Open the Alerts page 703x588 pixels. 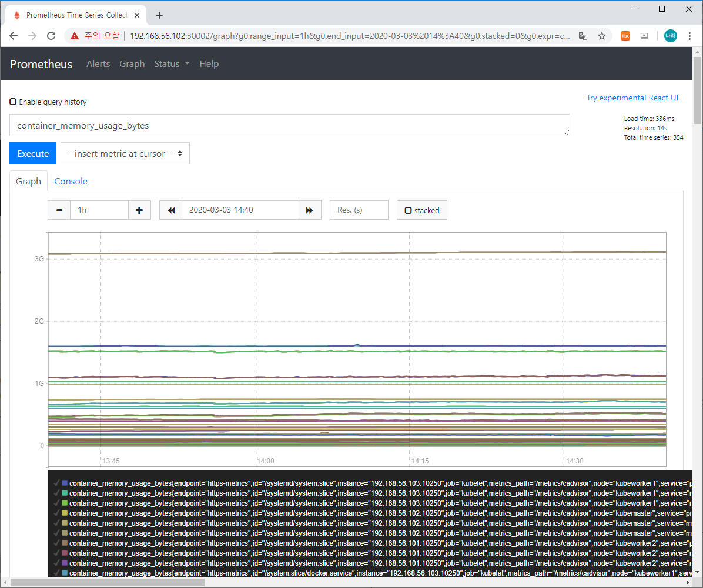[98, 63]
